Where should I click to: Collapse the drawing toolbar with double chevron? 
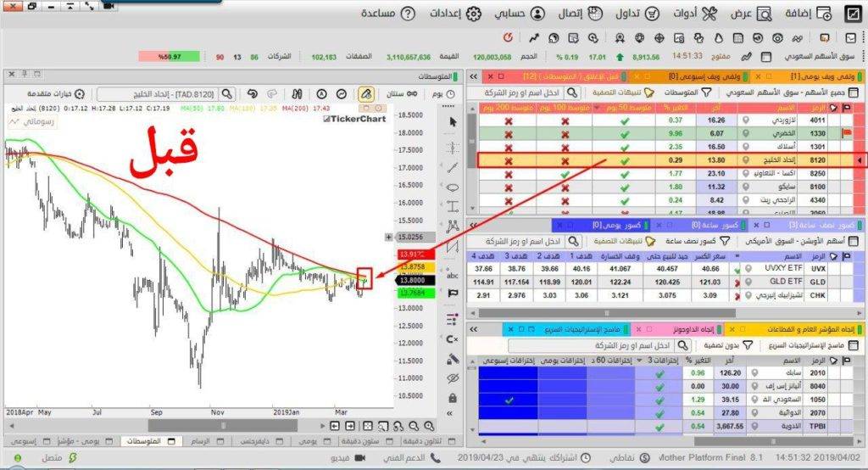pos(450,413)
